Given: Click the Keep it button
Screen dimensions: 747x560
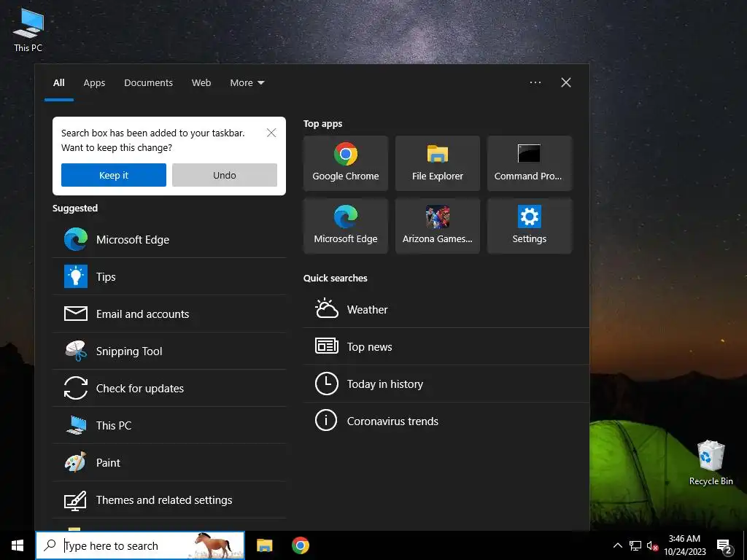Looking at the screenshot, I should pyautogui.click(x=113, y=175).
